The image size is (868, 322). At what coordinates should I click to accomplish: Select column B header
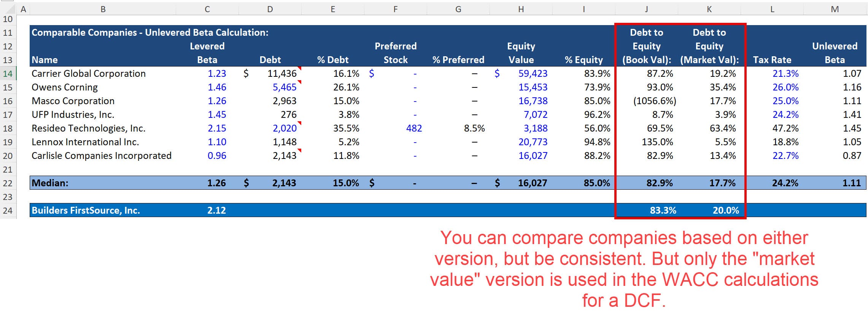[103, 9]
